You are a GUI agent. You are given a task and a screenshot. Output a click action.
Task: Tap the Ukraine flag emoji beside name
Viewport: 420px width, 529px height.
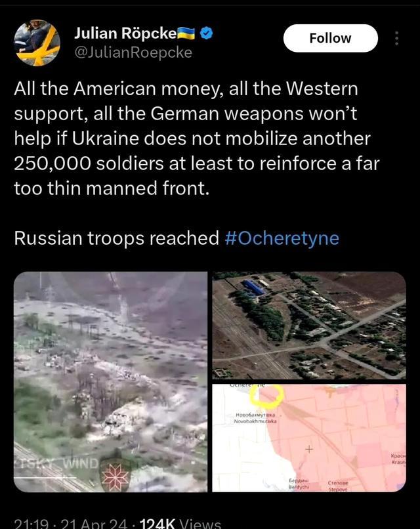click(186, 33)
